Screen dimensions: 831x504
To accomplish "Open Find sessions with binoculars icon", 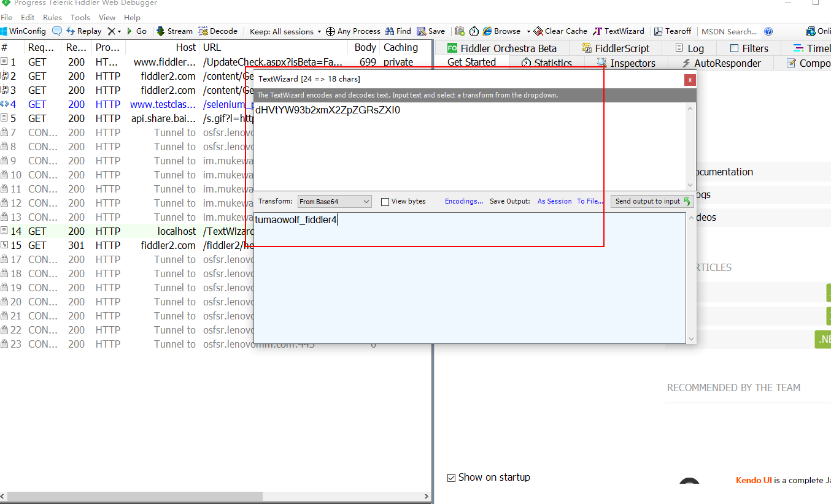I will [x=398, y=31].
